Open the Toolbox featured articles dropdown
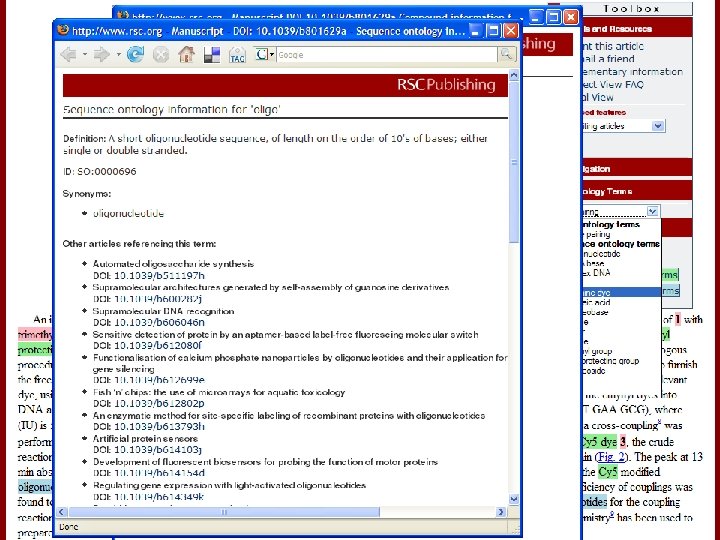The width and height of the screenshot is (720, 540). (x=658, y=126)
